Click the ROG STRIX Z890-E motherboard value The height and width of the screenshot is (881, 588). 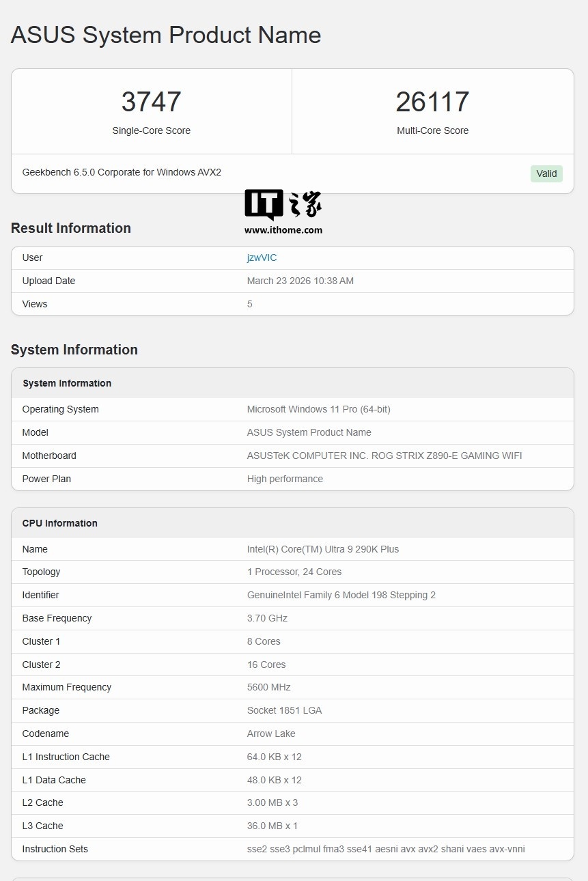tap(384, 456)
